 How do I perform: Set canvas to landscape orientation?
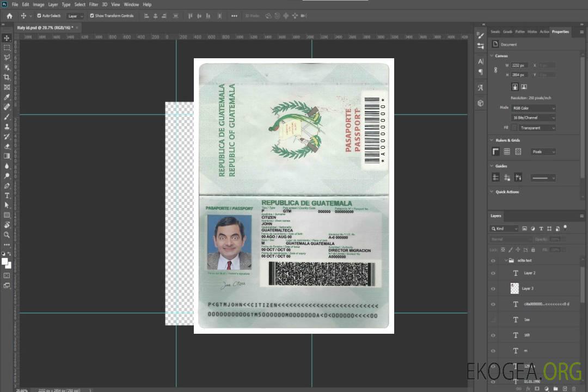coord(524,87)
